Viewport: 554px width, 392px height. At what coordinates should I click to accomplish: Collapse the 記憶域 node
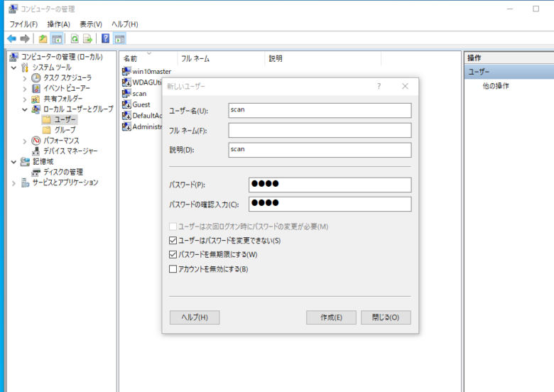pos(13,162)
